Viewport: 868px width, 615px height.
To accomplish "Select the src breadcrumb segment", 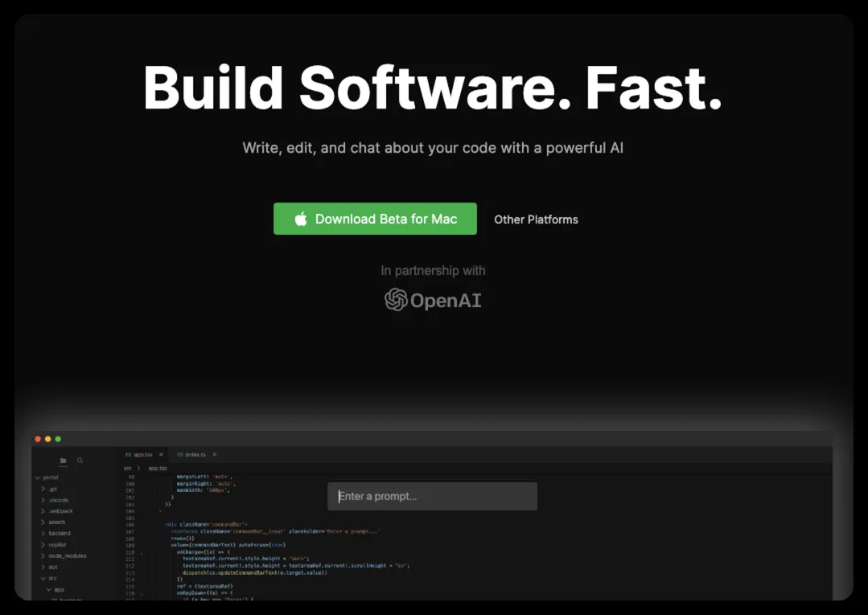I will (127, 468).
